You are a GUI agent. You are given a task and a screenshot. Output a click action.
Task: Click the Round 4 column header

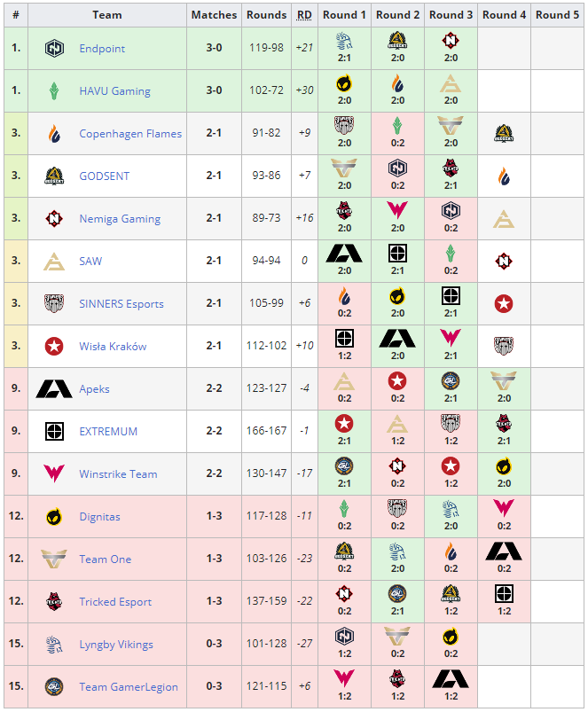coord(504,15)
